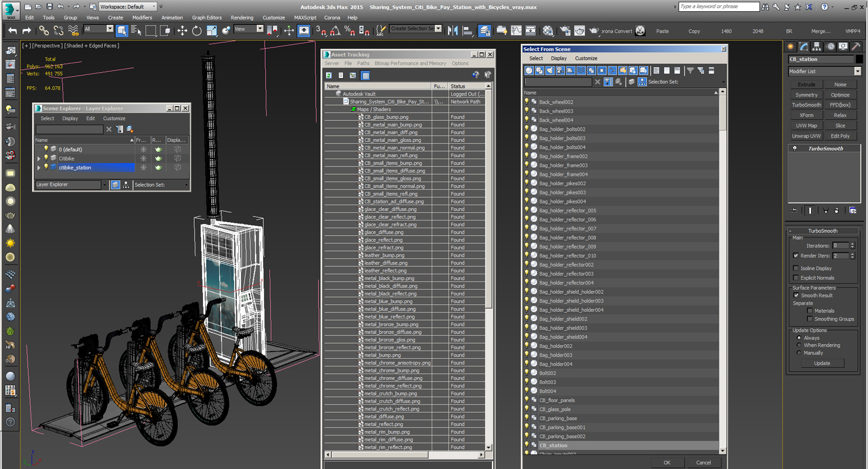The image size is (868, 469).
Task: Click the FFD(box) modifier button
Action: (x=840, y=105)
